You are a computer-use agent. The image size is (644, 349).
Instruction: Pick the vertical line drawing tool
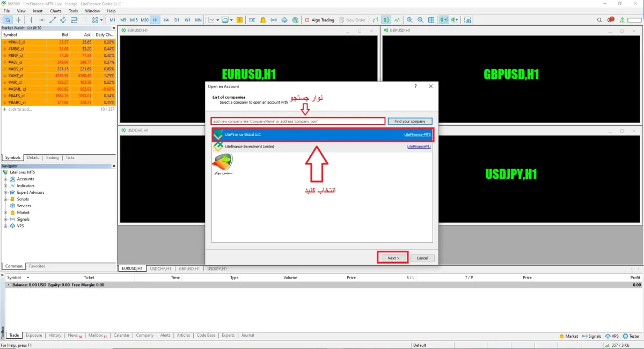tap(32, 20)
